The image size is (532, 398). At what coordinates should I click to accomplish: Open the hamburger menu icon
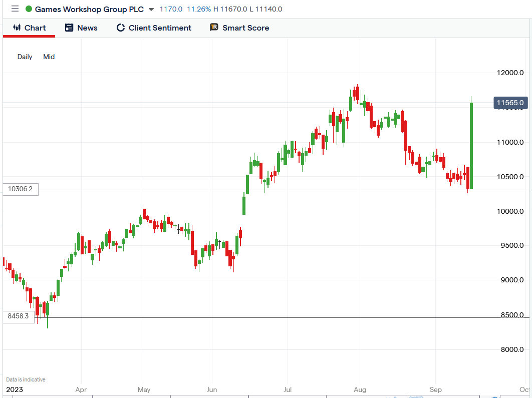coord(15,9)
